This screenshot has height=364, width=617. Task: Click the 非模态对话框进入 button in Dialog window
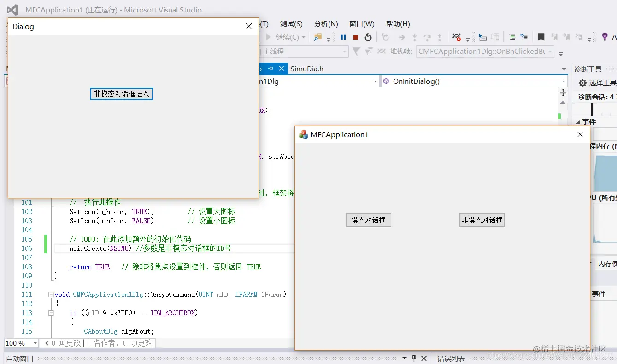pos(122,93)
